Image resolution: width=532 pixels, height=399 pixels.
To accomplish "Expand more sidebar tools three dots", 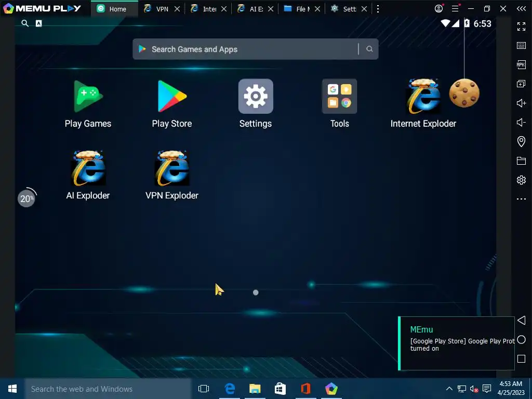I will [x=521, y=199].
